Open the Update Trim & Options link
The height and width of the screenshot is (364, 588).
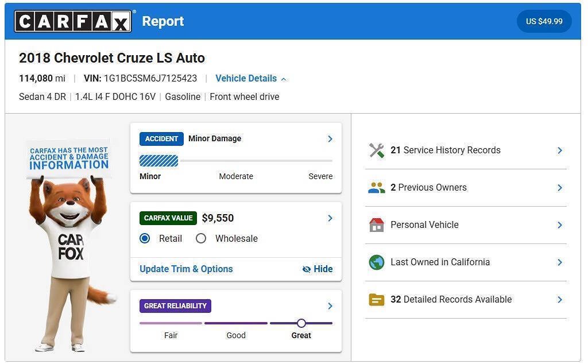click(186, 269)
